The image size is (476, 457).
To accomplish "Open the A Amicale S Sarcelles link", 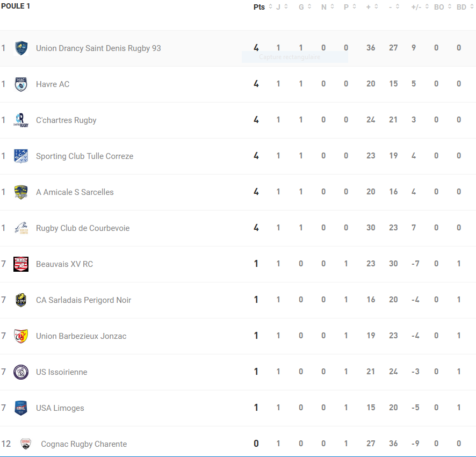I will pyautogui.click(x=75, y=192).
